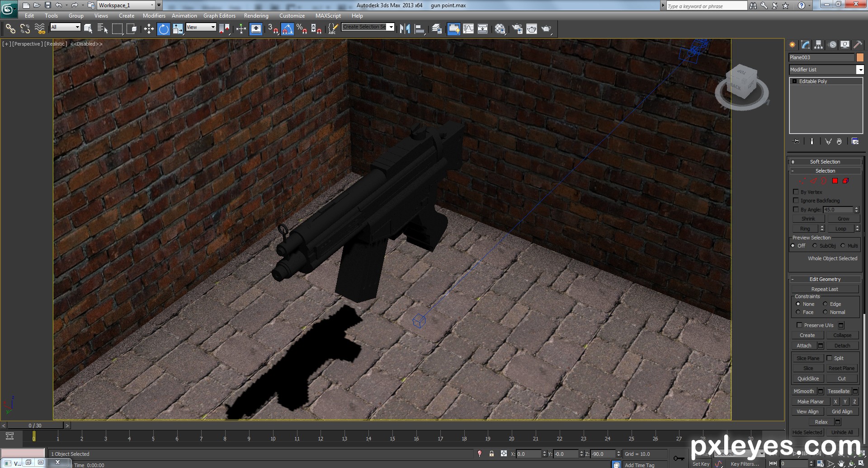
Task: Click the Make Planar button
Action: pyautogui.click(x=810, y=402)
